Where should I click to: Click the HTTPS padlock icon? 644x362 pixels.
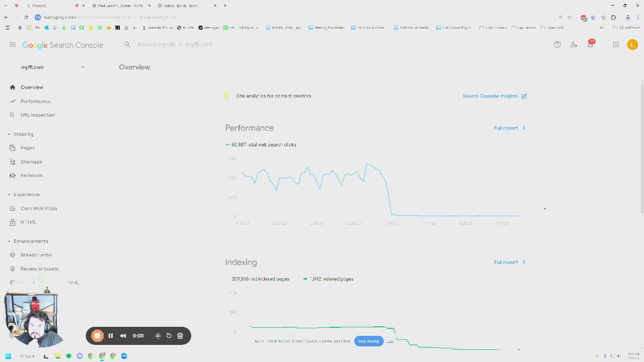(13, 222)
